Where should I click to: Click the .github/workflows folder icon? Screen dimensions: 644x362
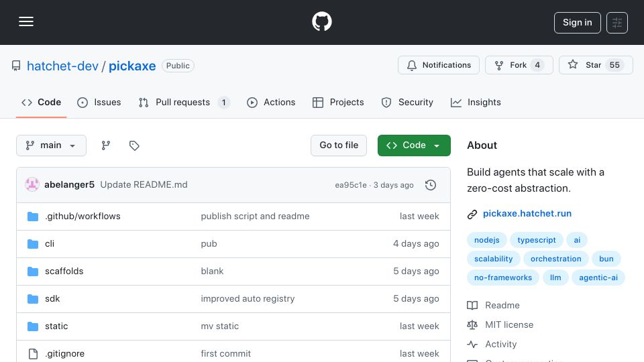(x=33, y=217)
